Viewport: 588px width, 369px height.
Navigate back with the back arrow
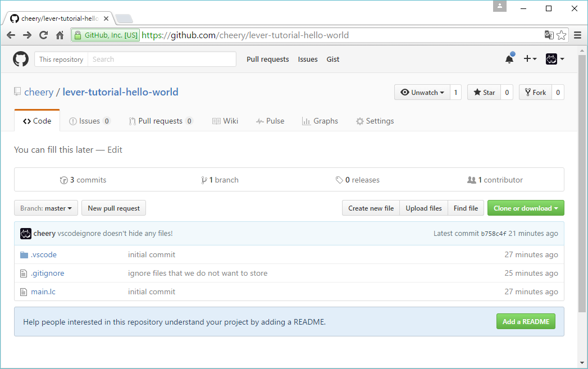[11, 35]
